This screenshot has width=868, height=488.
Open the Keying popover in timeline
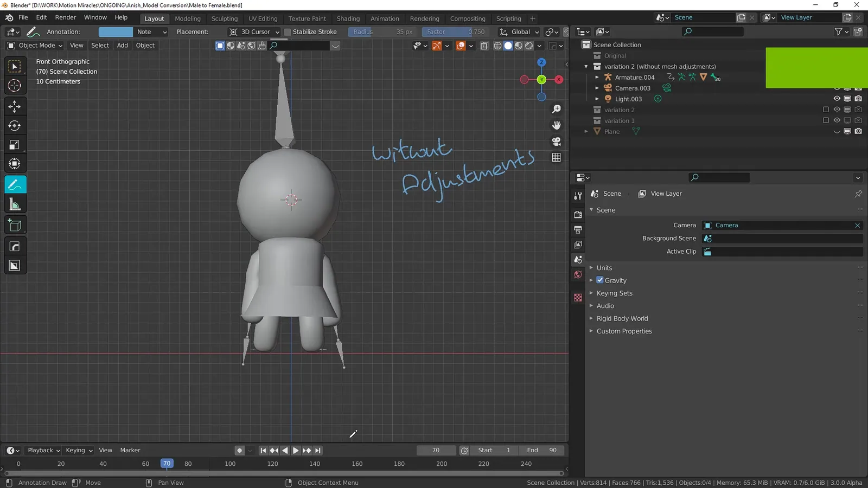[79, 451]
